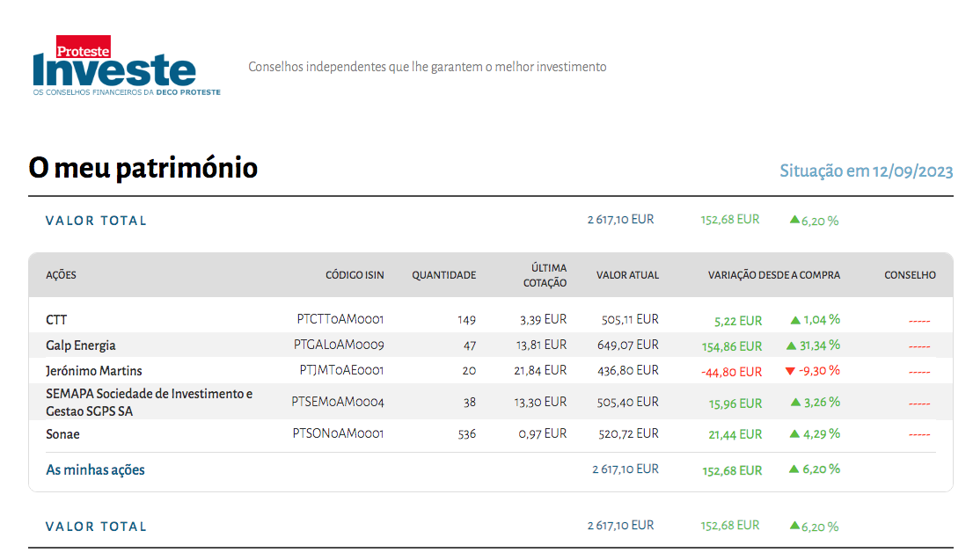Click the Proteste Investe logo

click(126, 67)
